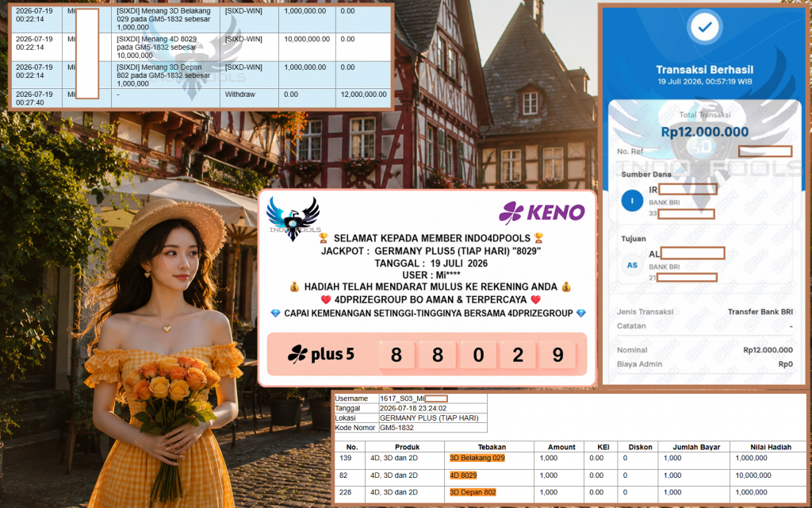Click the "Jumlah Bayar" column header
This screenshot has width=812, height=508.
coord(696,447)
